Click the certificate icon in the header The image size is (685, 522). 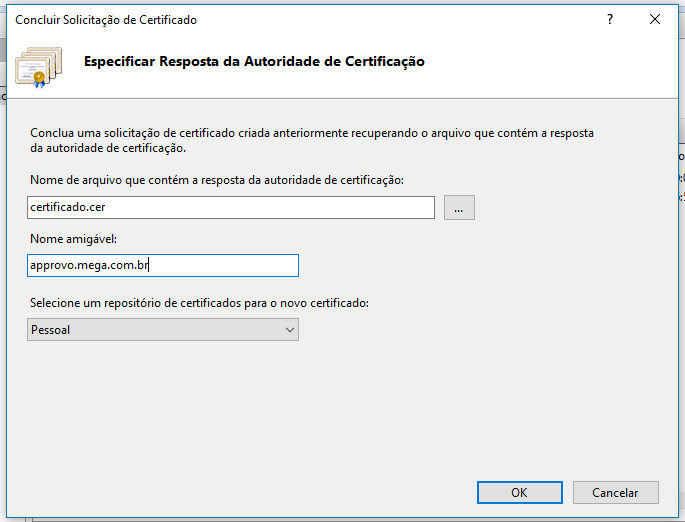pos(38,64)
